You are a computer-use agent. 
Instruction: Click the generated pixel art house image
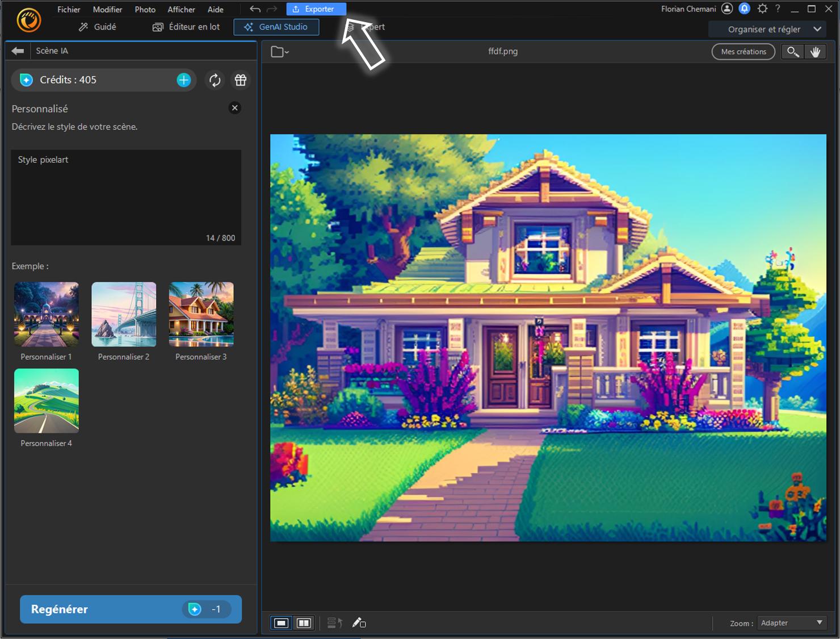[548, 337]
